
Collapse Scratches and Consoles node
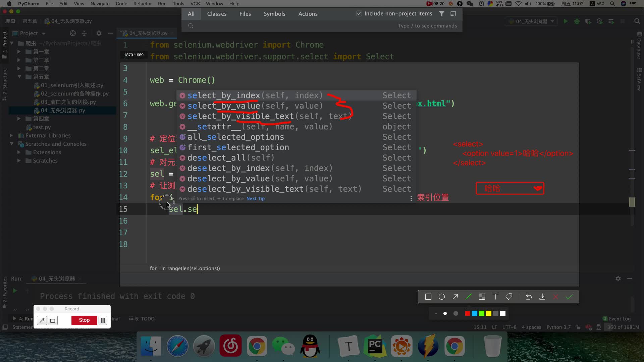[x=11, y=144]
